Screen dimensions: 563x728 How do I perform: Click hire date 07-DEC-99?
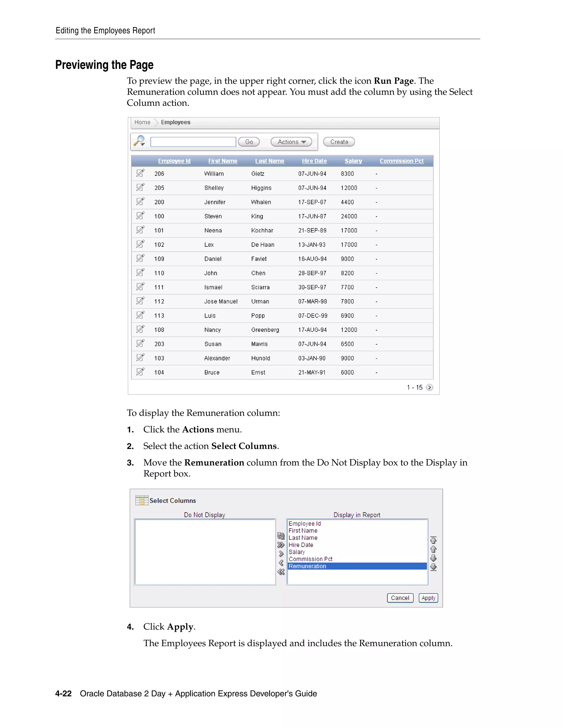313,316
